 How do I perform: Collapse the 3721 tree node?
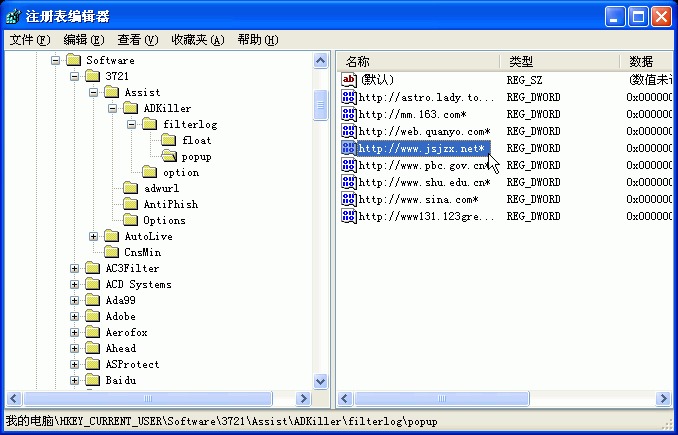[74, 76]
